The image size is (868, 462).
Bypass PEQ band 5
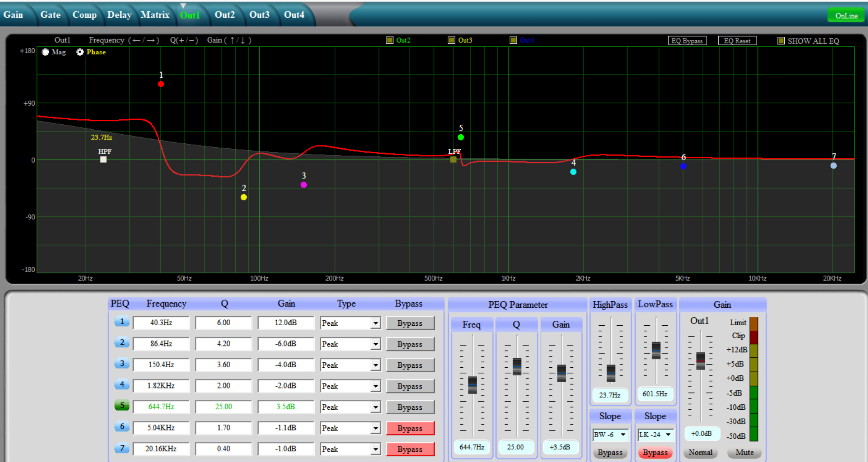click(410, 407)
